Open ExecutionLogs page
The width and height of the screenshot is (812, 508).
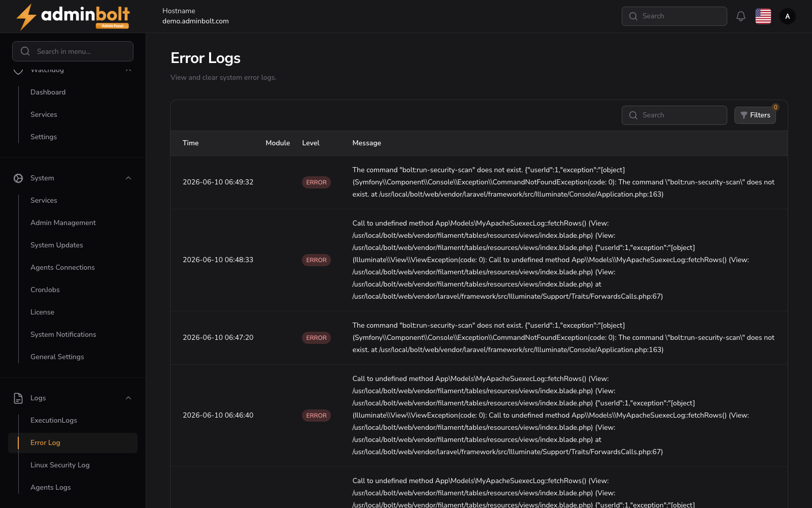click(54, 421)
